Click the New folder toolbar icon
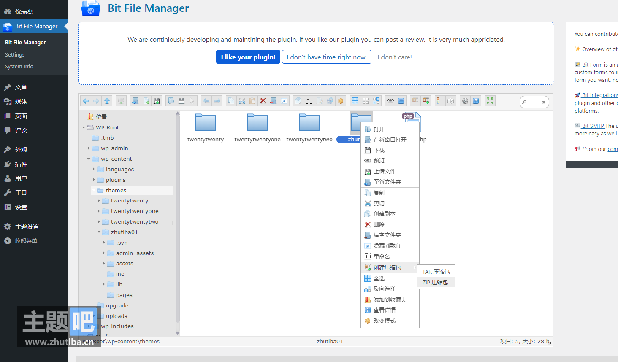 135,101
